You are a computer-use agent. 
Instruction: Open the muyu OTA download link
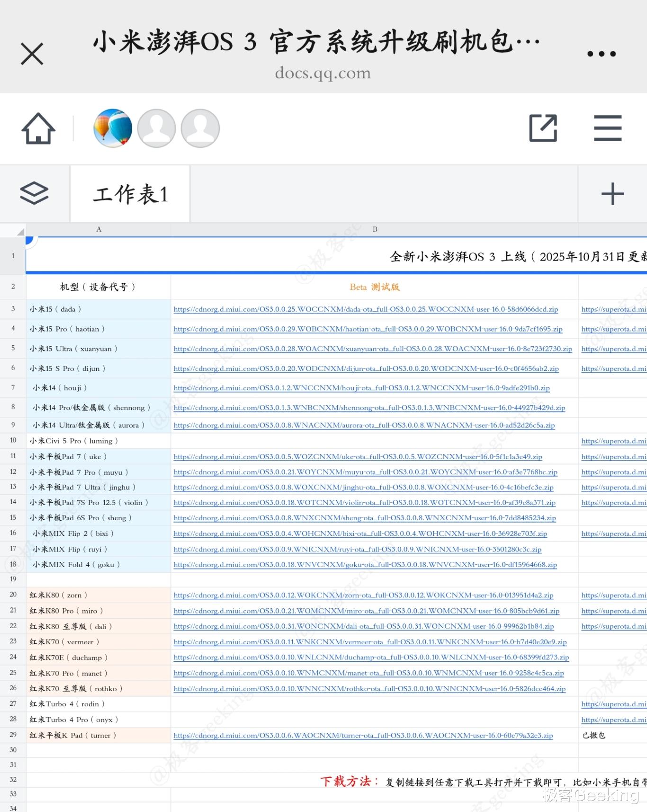pyautogui.click(x=365, y=472)
